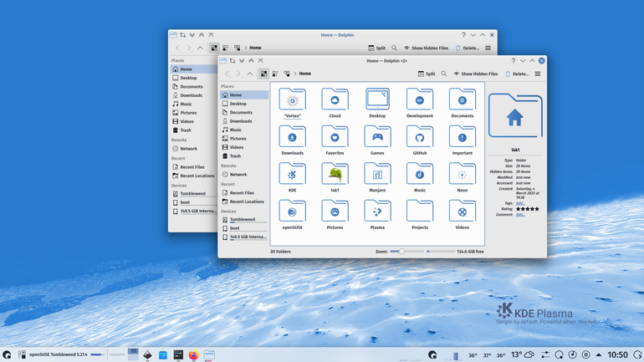The image size is (644, 362).
Task: Click Add link next to Tags
Action: pyautogui.click(x=520, y=203)
